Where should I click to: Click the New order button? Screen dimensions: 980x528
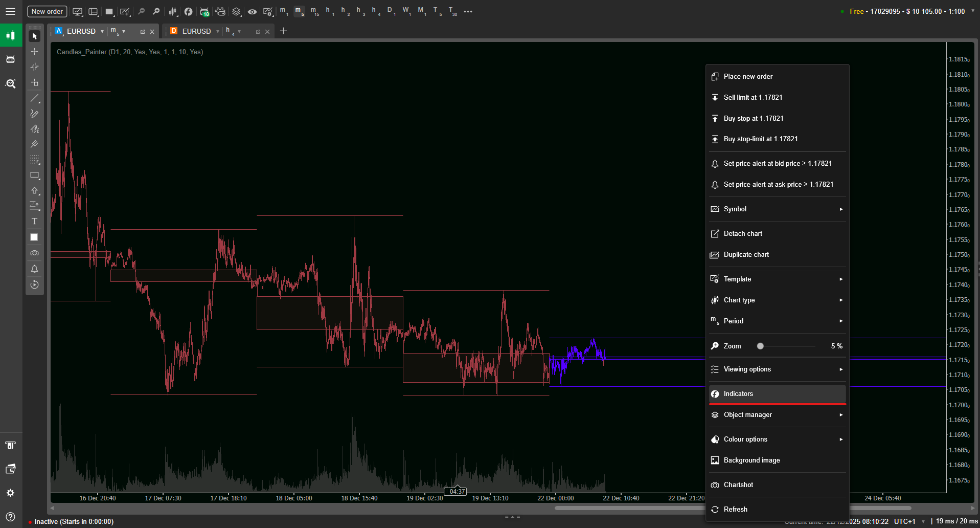(x=47, y=11)
